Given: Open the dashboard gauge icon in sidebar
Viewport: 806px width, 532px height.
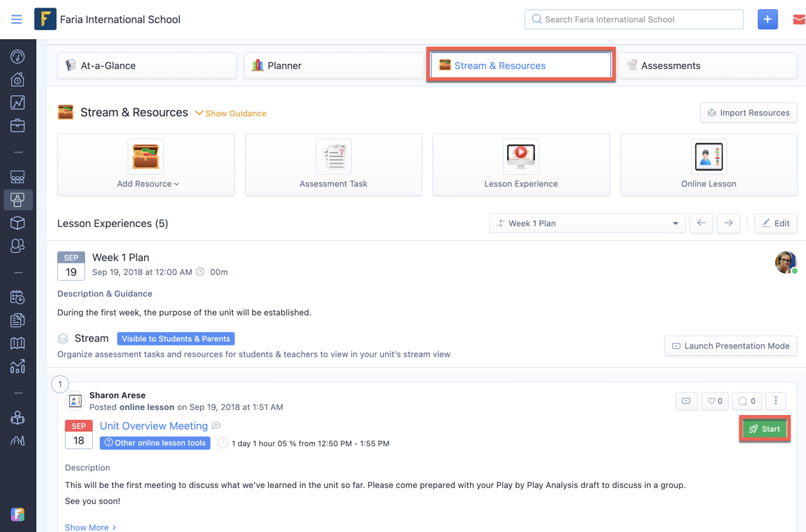Looking at the screenshot, I should [17, 56].
